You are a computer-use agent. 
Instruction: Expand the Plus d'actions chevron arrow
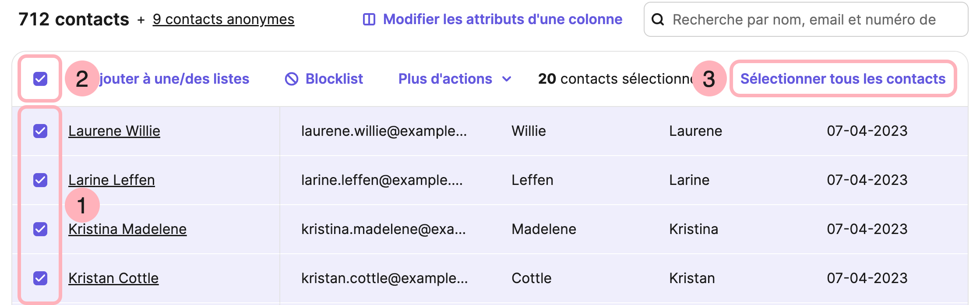point(508,79)
